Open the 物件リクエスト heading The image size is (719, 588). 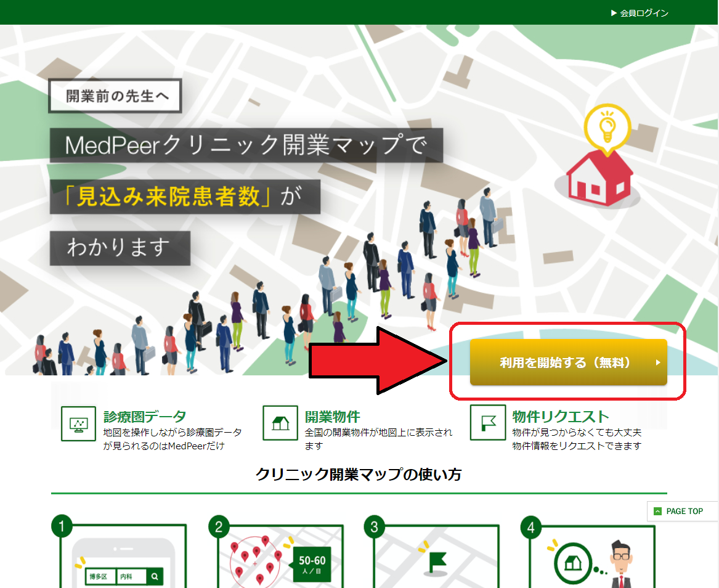click(560, 417)
